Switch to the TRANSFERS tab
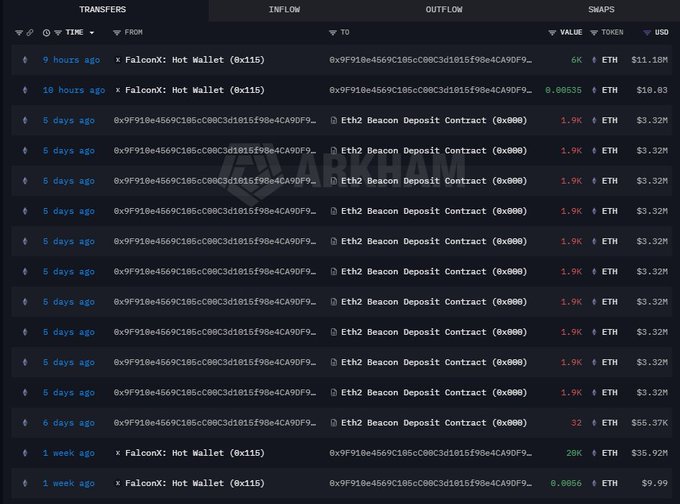The width and height of the screenshot is (680, 504). point(103,10)
